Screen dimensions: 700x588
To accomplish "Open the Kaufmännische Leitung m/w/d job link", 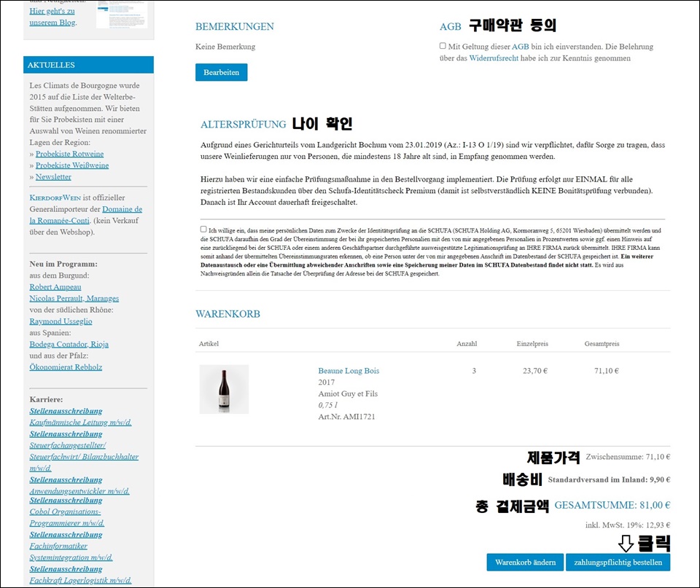I will point(80,423).
